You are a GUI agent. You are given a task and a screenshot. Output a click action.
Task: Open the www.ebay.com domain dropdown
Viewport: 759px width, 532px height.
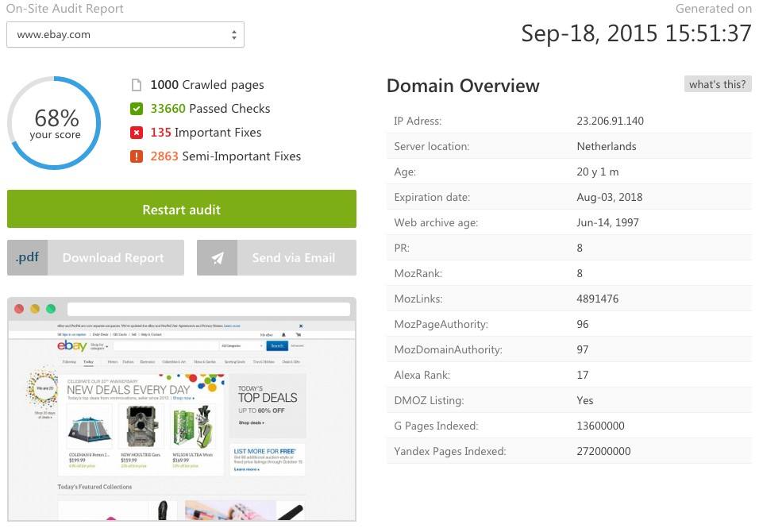click(x=125, y=35)
